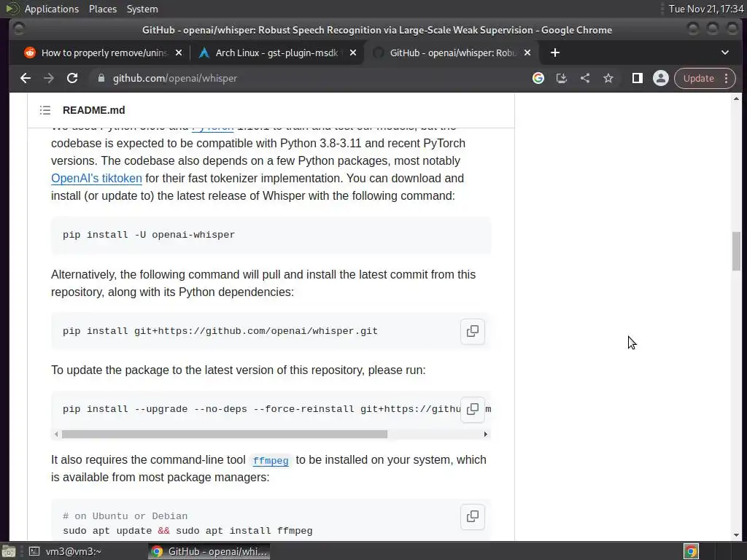The width and height of the screenshot is (747, 560).
Task: Click the Chrome icon in the system tray
Action: 692,551
